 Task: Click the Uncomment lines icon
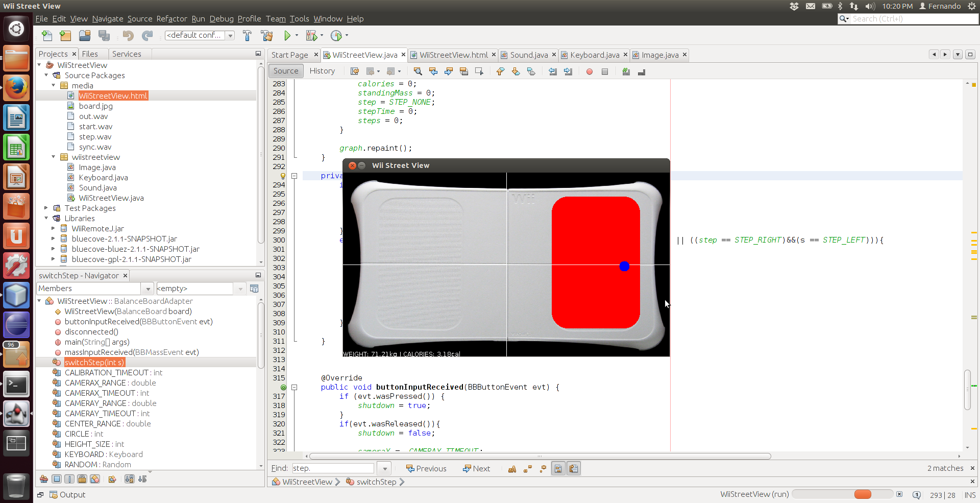point(642,71)
